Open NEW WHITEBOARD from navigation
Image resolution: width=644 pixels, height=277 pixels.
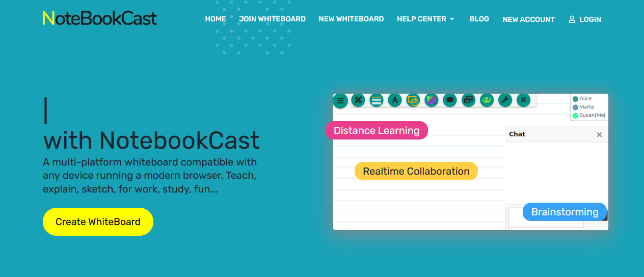(x=351, y=19)
